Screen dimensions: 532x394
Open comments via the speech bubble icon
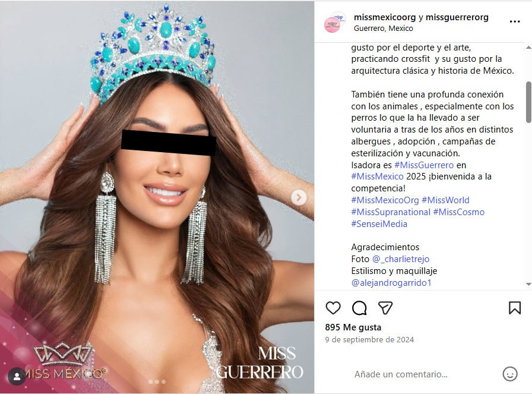pos(359,308)
